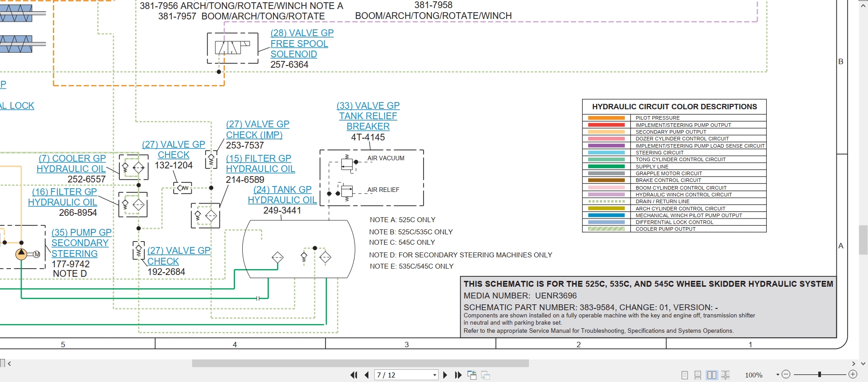This screenshot has width=868, height=382.
Task: Select NOTE E: 535C/545C ONLY text
Action: (x=411, y=266)
